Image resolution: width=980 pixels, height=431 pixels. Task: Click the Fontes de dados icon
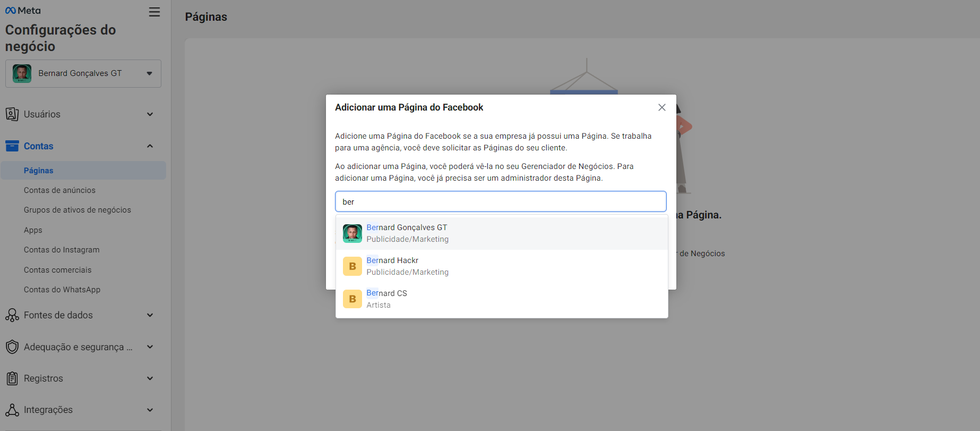pyautogui.click(x=12, y=315)
